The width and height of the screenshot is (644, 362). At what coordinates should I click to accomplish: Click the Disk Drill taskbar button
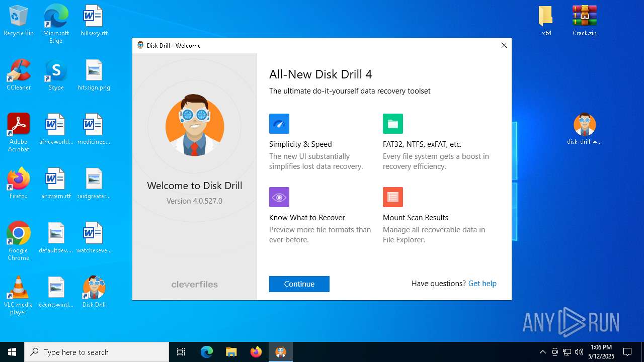pyautogui.click(x=281, y=352)
